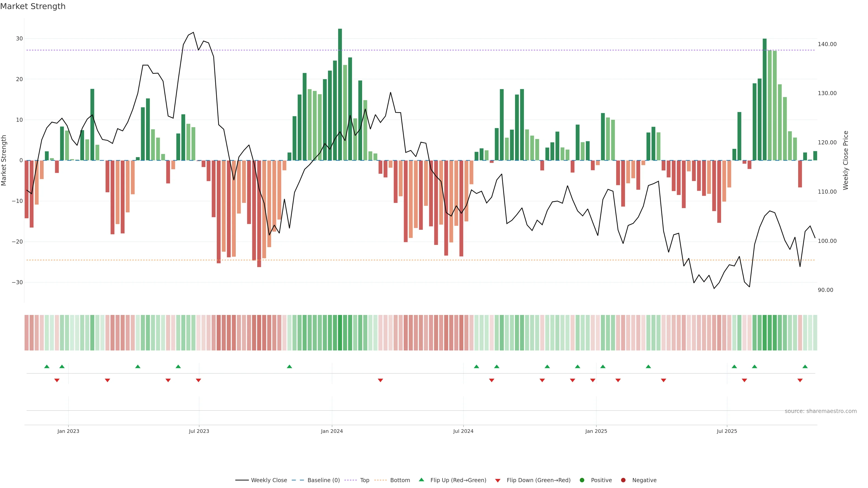Click flip-up triangle just after Jan 2025

click(x=603, y=366)
